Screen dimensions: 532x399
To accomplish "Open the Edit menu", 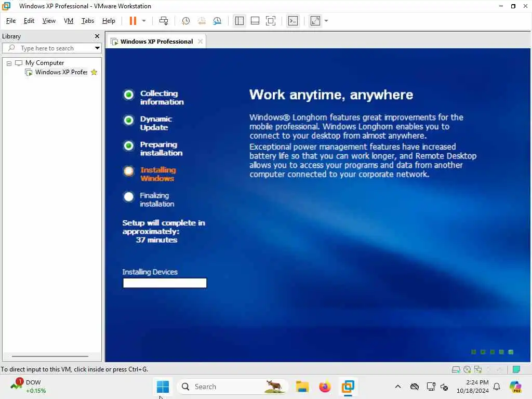I will 29,21.
